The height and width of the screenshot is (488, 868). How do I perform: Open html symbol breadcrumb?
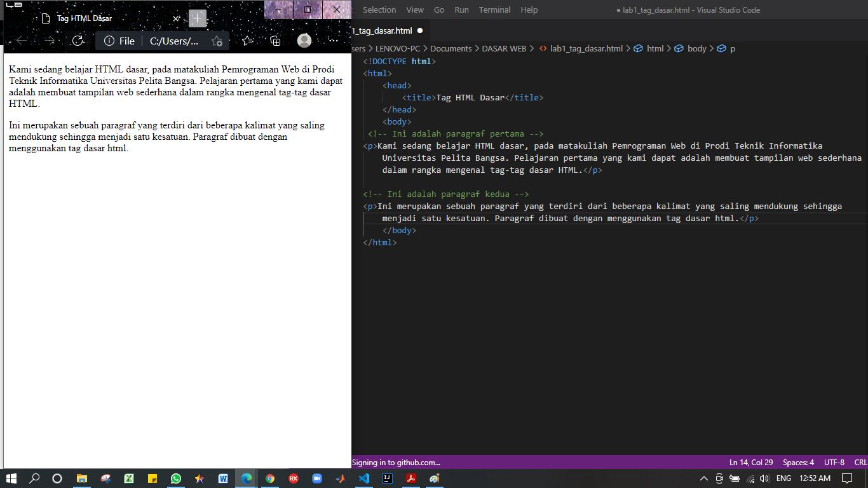click(649, 48)
